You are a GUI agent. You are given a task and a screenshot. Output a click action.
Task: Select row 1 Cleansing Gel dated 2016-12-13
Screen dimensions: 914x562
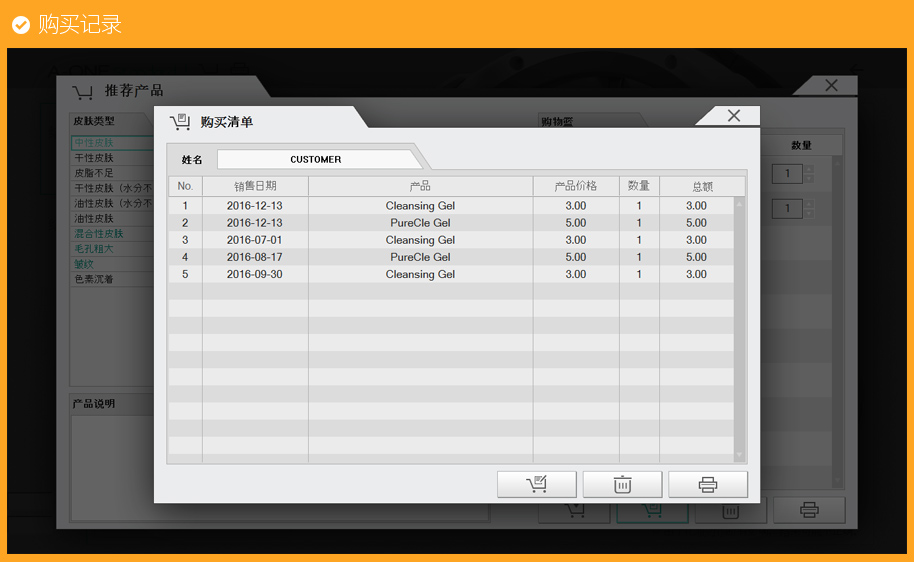click(x=420, y=206)
